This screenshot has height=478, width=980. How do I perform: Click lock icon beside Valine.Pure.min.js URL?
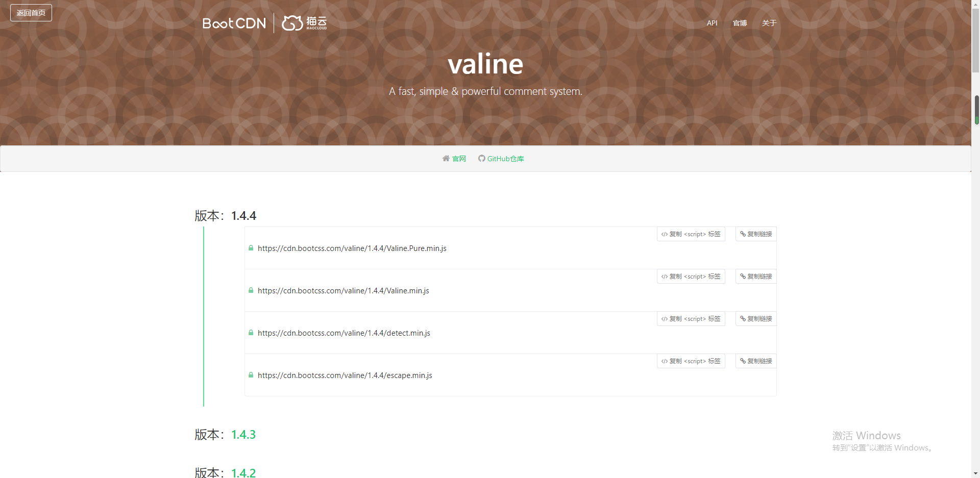[251, 248]
